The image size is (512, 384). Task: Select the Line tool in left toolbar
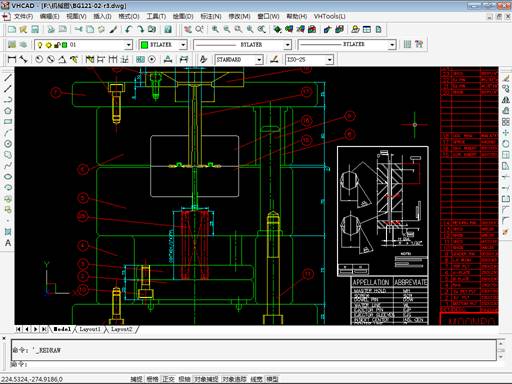click(x=8, y=78)
